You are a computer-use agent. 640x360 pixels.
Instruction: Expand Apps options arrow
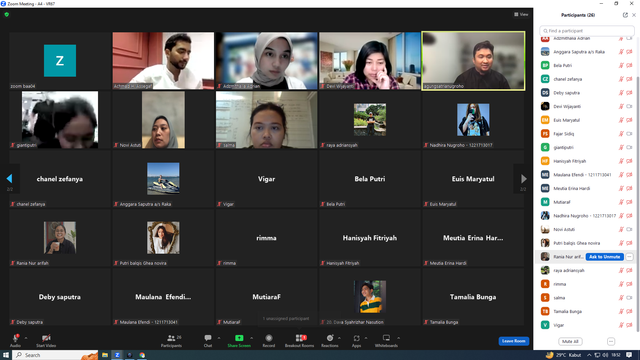tap(366, 338)
